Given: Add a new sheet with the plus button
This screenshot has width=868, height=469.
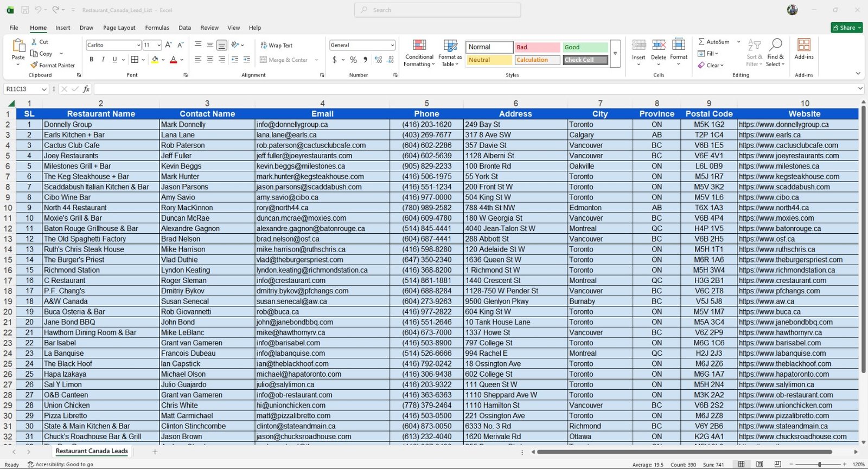Looking at the screenshot, I should [155, 452].
